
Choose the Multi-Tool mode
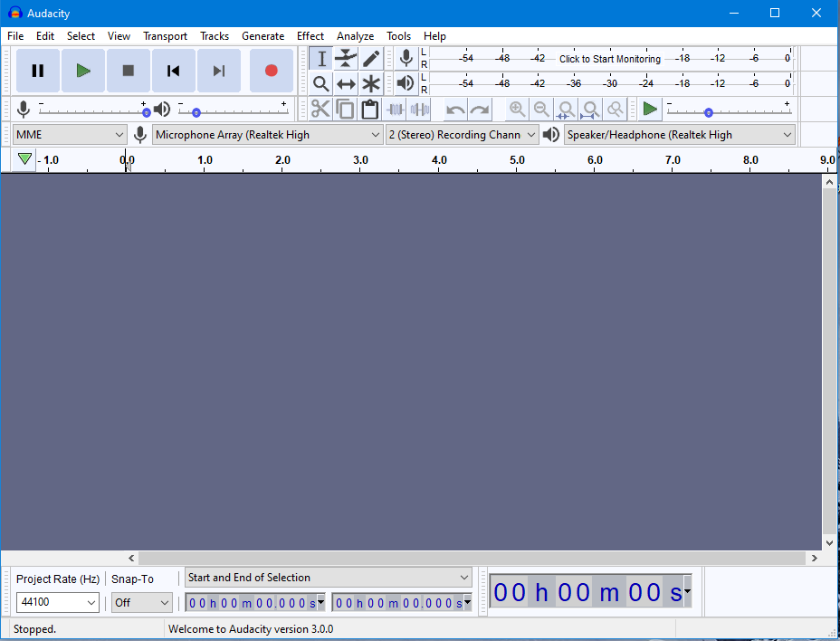(370, 83)
